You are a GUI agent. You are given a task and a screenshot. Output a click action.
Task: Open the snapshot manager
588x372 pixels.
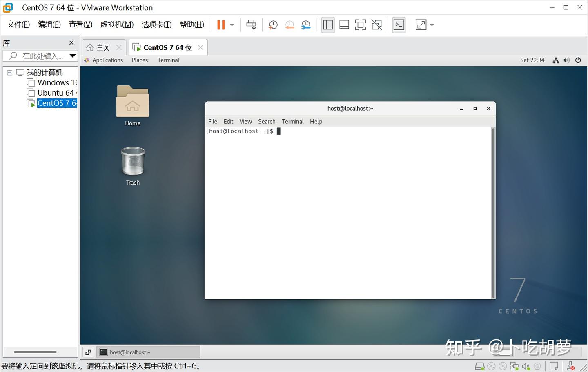point(306,25)
